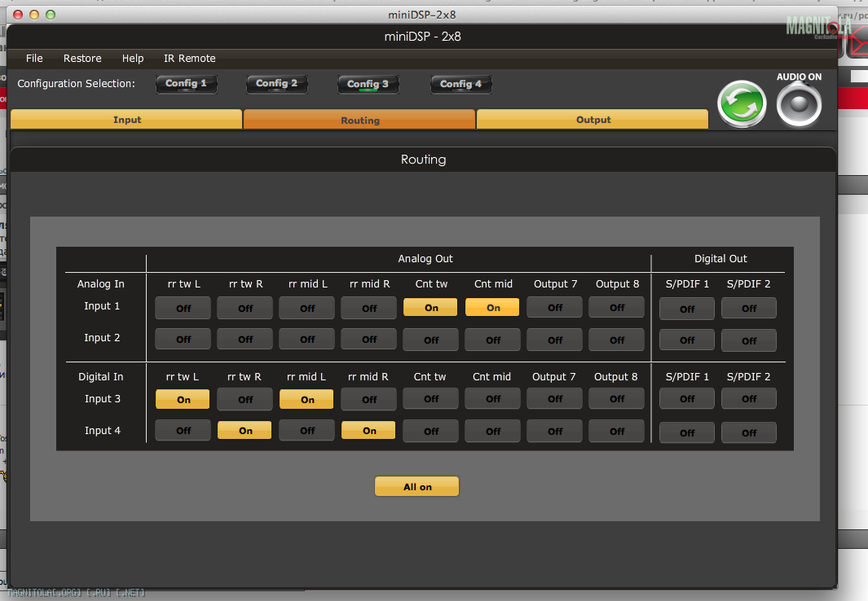
Task: Turn off Input 1 to Cnt mid routing
Action: [x=492, y=307]
